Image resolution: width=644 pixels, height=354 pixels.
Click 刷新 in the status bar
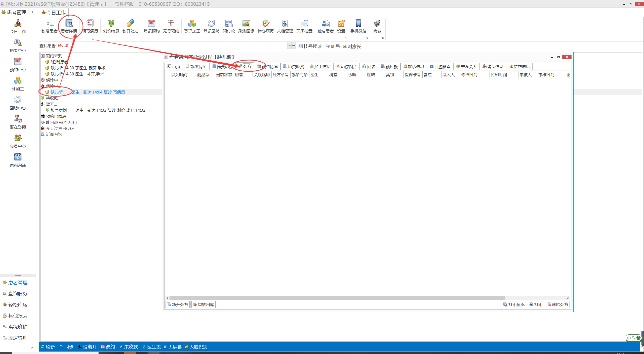(48, 347)
